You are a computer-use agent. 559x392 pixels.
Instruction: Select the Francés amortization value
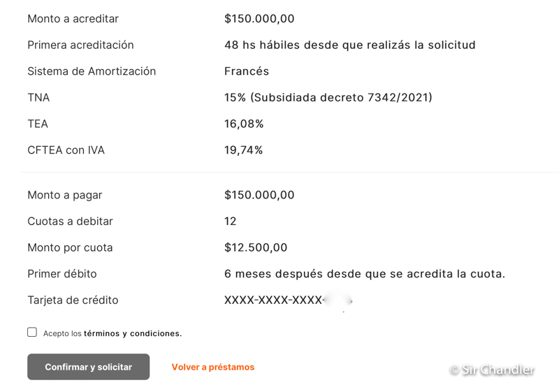click(x=247, y=71)
